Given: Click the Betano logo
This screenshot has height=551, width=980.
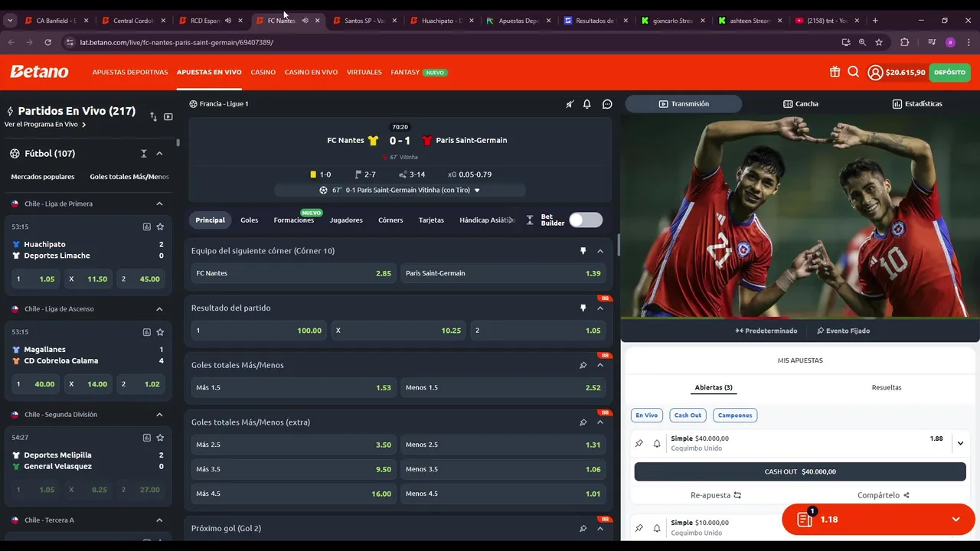Looking at the screenshot, I should [x=39, y=72].
